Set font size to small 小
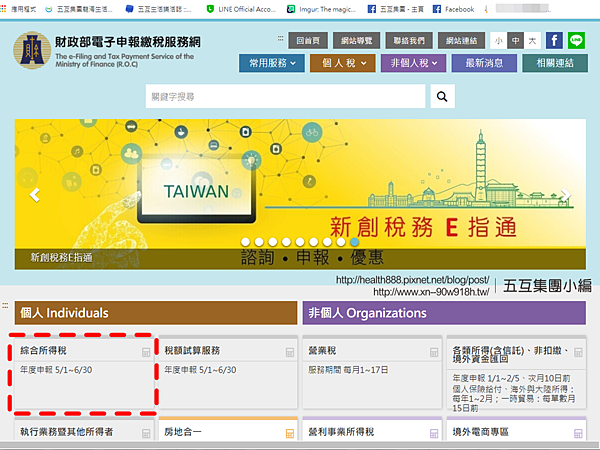The height and width of the screenshot is (450, 600). tap(499, 41)
